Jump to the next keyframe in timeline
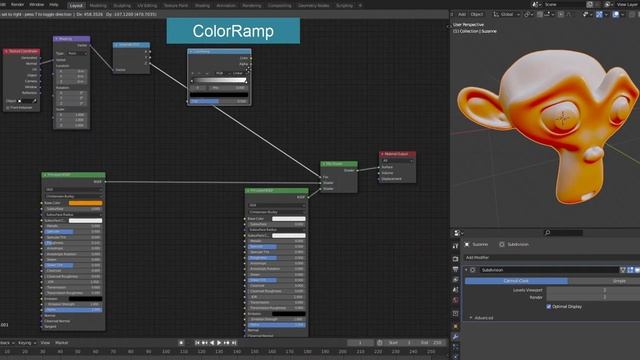 [x=227, y=343]
